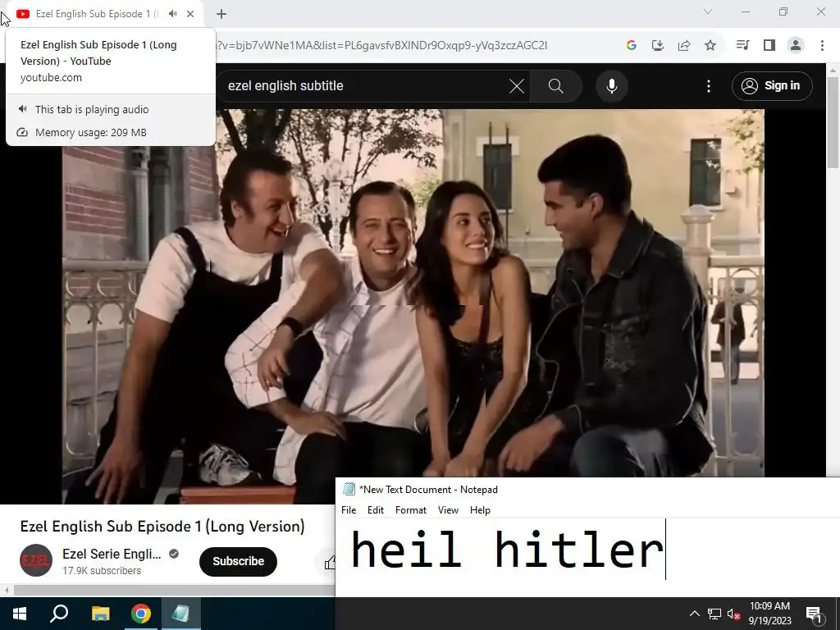Open Chrome's three-dot menu
Image resolution: width=840 pixels, height=630 pixels.
822,45
